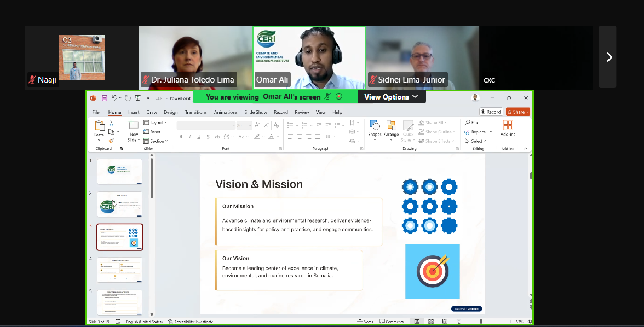Image resolution: width=644 pixels, height=327 pixels.
Task: Insert a New Slide from ribbon
Action: coord(134,126)
